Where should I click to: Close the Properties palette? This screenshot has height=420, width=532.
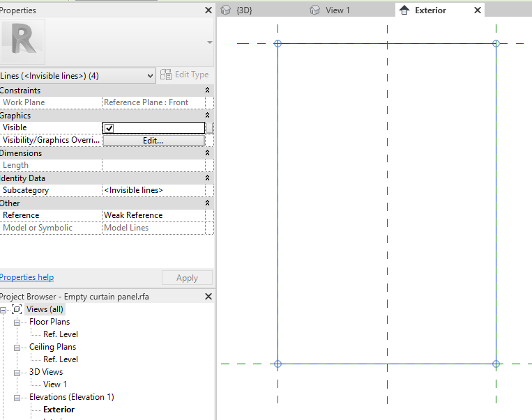coord(208,10)
